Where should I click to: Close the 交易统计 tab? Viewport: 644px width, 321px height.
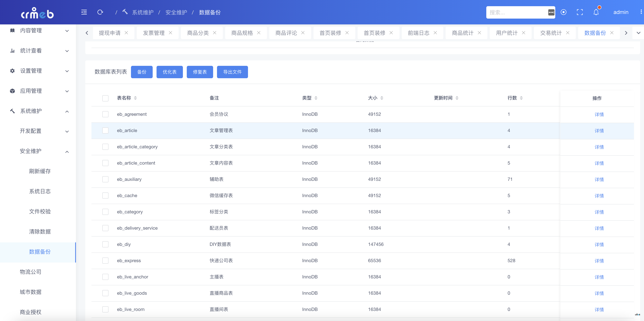[x=567, y=33]
